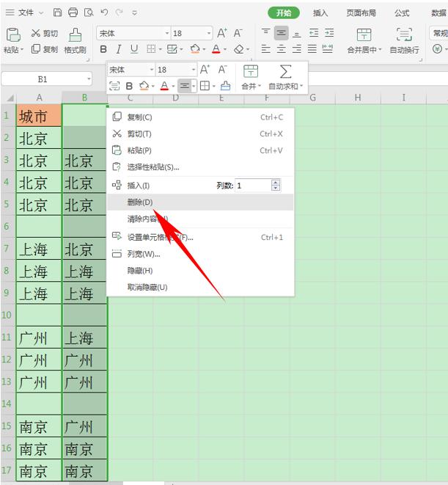
Task: Toggle vertical middle alignment in ribbon
Action: coord(281,33)
